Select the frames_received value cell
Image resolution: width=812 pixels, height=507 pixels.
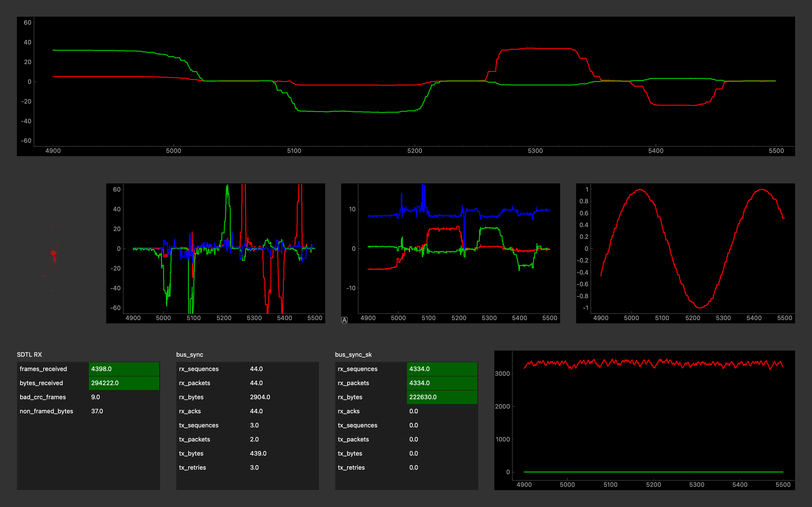[124, 369]
